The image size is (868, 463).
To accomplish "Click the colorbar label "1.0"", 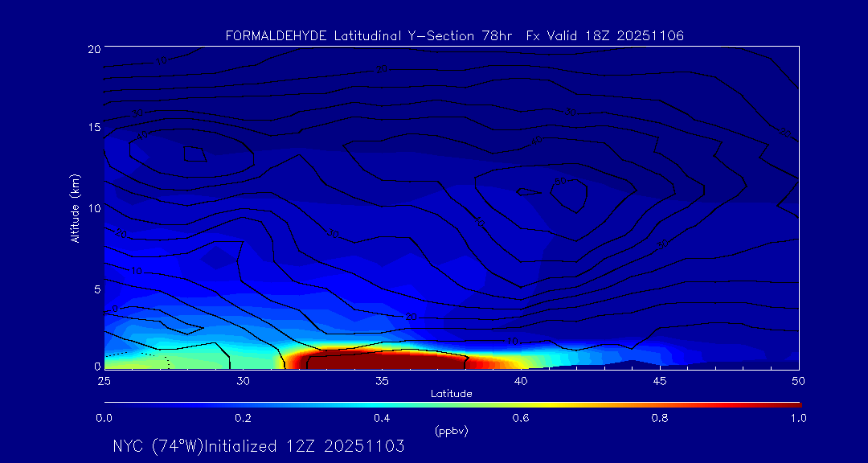I will 798,418.
